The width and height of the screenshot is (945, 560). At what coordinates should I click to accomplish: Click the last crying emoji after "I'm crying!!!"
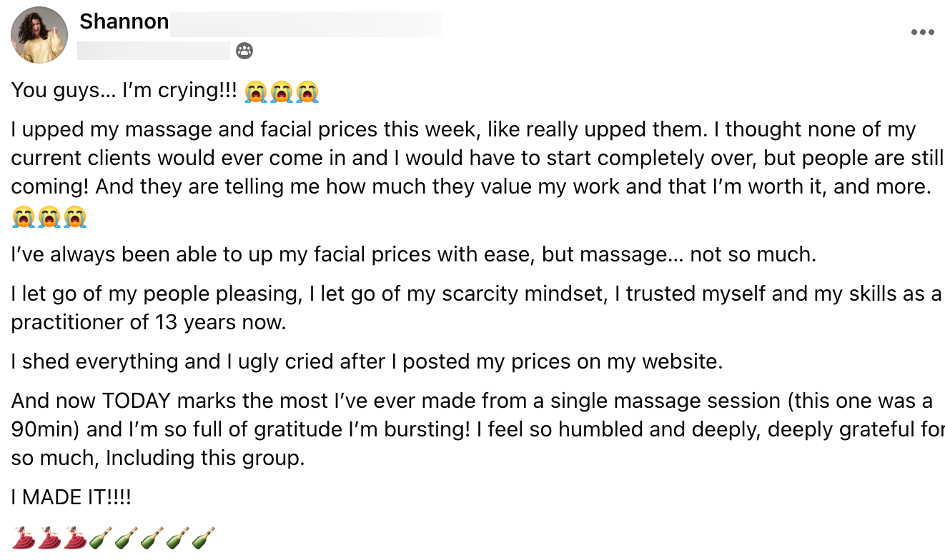[x=307, y=92]
